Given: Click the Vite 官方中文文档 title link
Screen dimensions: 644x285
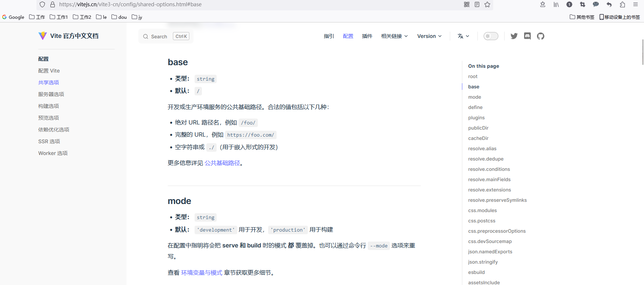Looking at the screenshot, I should point(74,36).
